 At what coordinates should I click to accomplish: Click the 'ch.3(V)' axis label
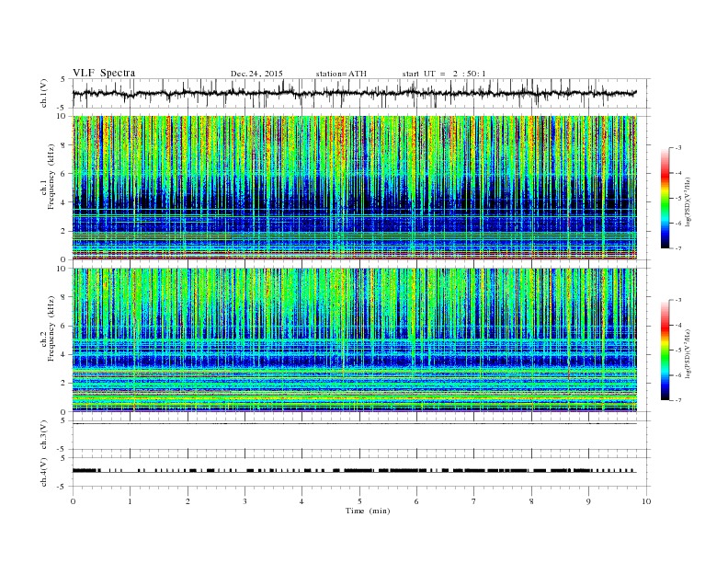tap(44, 435)
